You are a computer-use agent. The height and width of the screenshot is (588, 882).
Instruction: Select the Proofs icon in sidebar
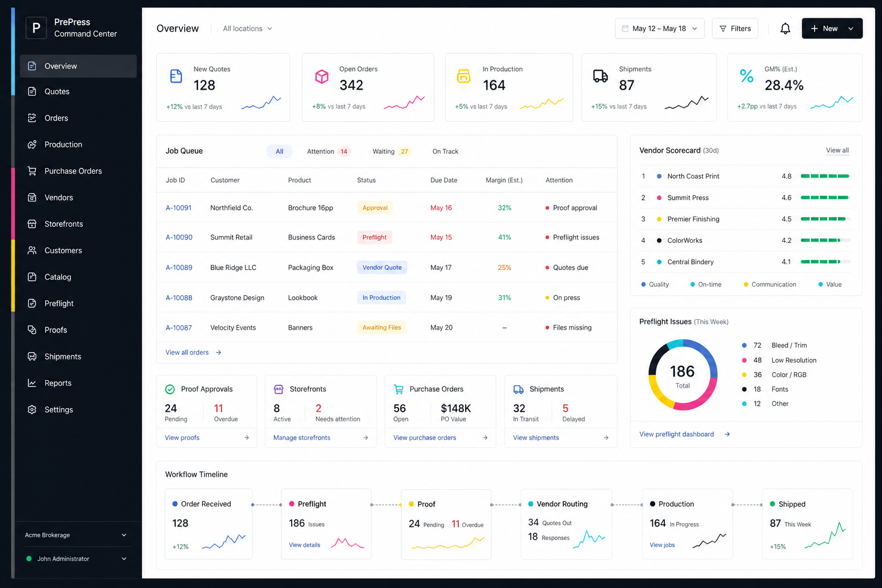(x=32, y=330)
